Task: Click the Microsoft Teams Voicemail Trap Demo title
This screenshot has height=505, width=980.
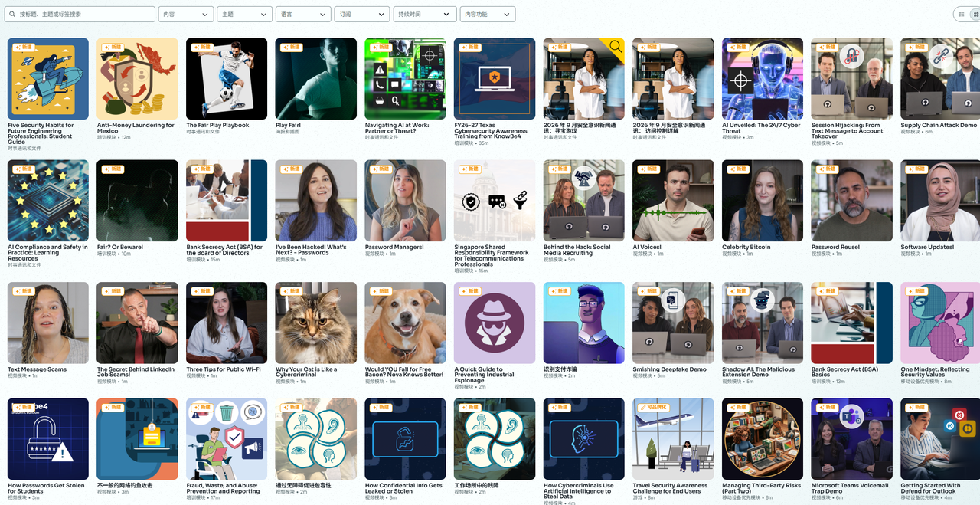Action: click(x=850, y=488)
